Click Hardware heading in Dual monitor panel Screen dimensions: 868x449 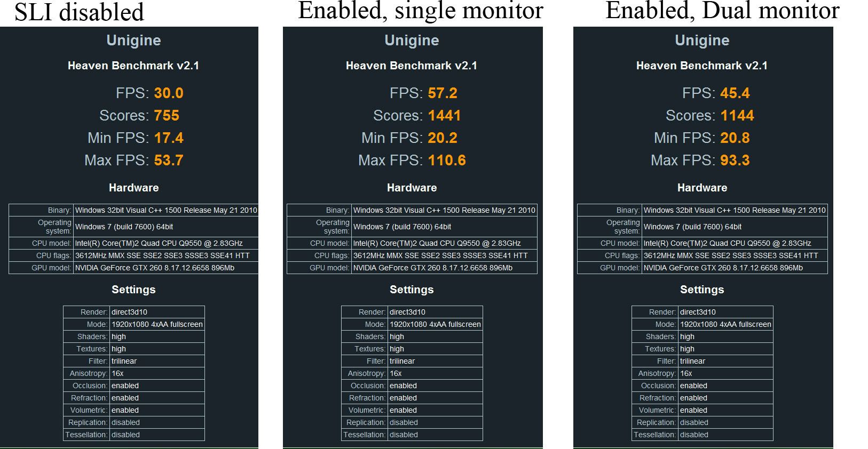pos(702,188)
